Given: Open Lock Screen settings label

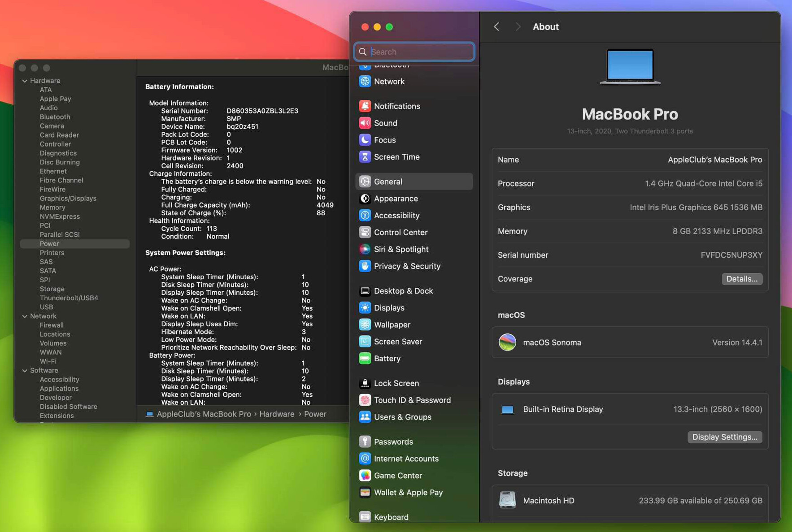Looking at the screenshot, I should pyautogui.click(x=396, y=383).
